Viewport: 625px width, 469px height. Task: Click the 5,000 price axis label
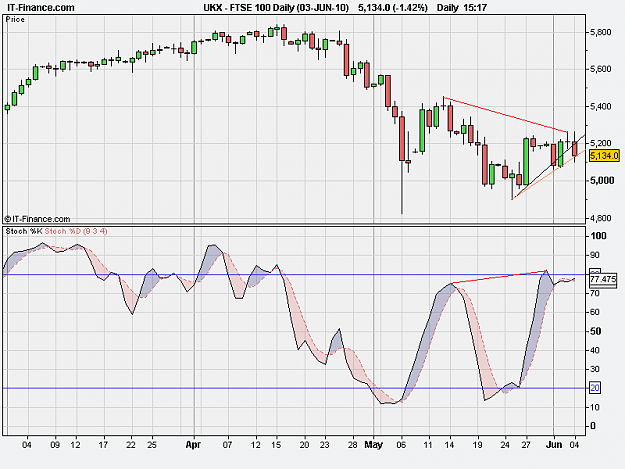coord(601,181)
